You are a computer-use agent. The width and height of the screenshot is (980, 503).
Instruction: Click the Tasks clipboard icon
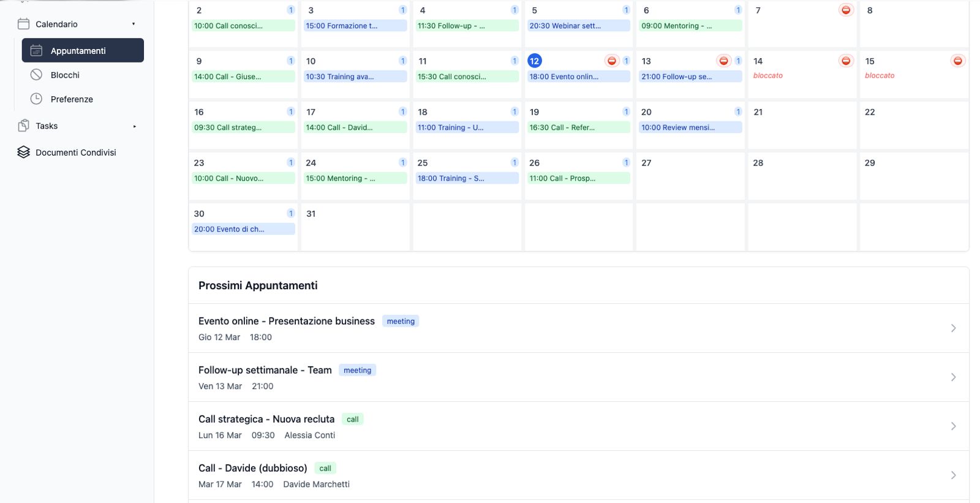23,126
